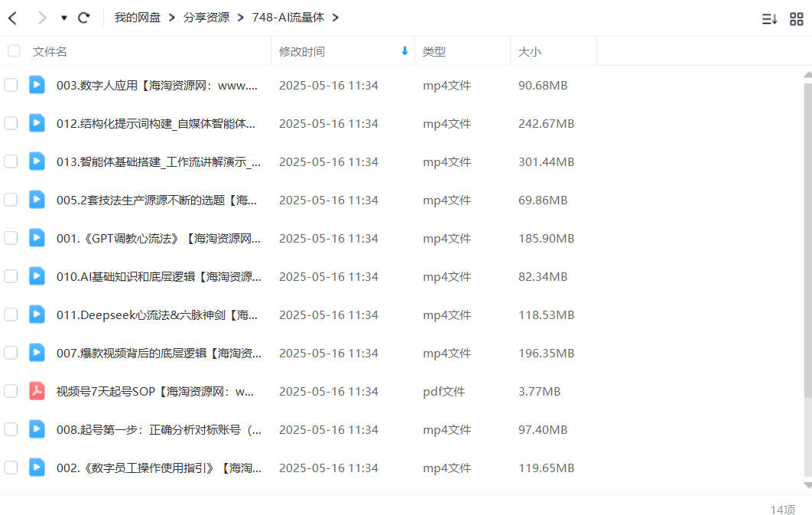Go forward to next folder
This screenshot has width=812, height=515.
[x=42, y=18]
